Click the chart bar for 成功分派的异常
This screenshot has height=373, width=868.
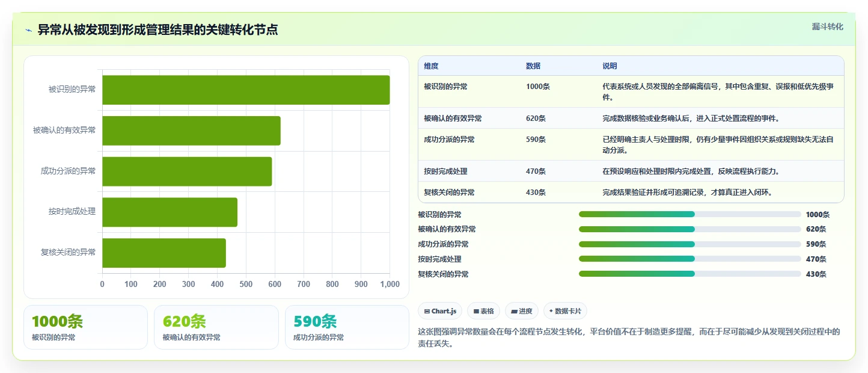(x=187, y=171)
